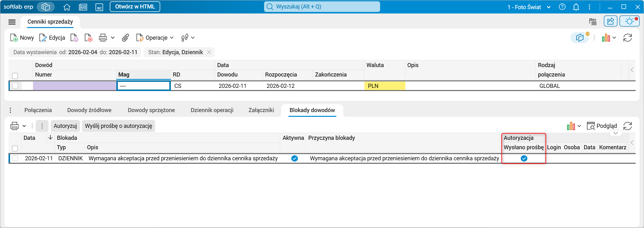Viewport: 644px width, 228px height.
Task: Select all checkbox in Blokady grid header
Action: click(x=15, y=148)
